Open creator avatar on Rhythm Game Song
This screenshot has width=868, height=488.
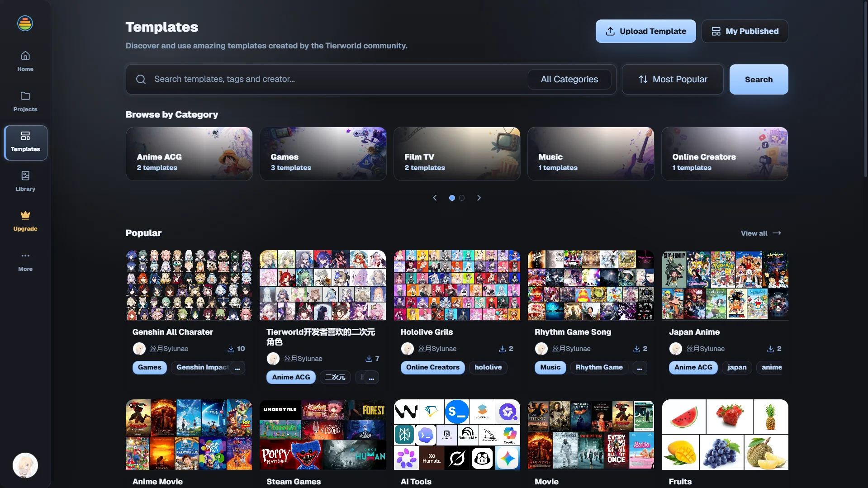[x=541, y=349]
